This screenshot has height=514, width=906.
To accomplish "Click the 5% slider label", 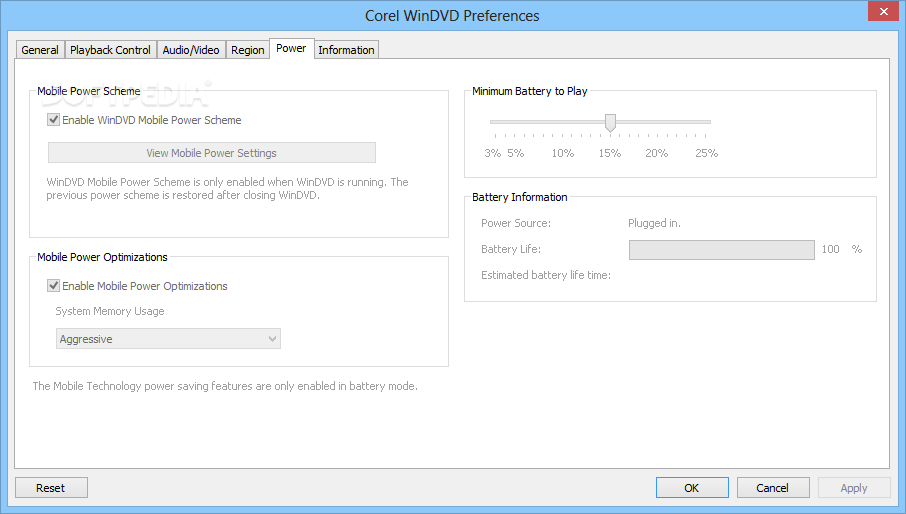I will (x=515, y=153).
